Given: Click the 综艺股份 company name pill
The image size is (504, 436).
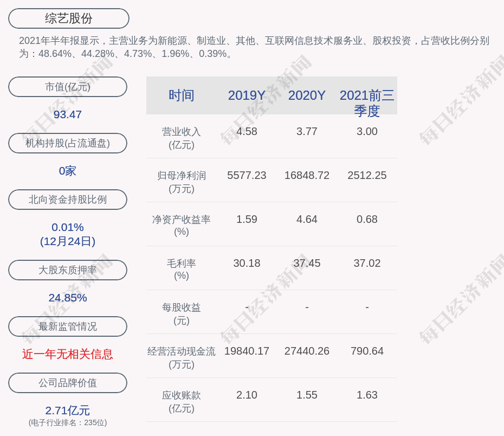Looking at the screenshot, I should click(x=69, y=18).
